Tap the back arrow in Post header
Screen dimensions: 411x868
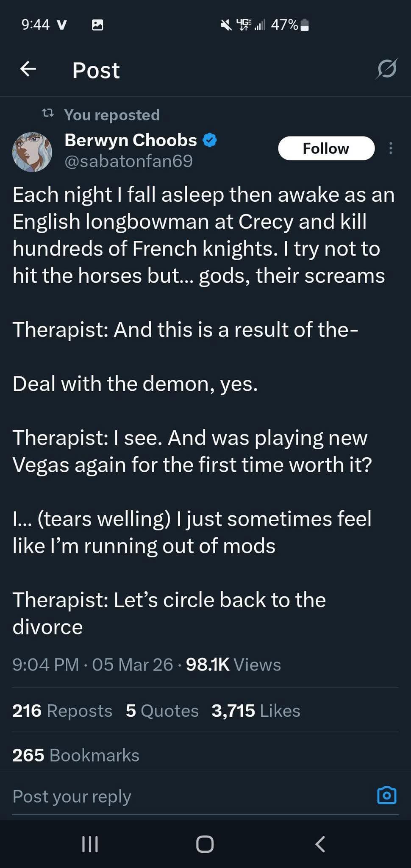tap(28, 69)
